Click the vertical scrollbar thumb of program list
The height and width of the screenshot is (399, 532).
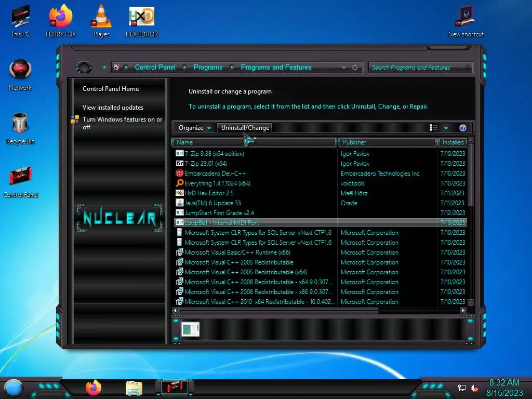pos(471,175)
